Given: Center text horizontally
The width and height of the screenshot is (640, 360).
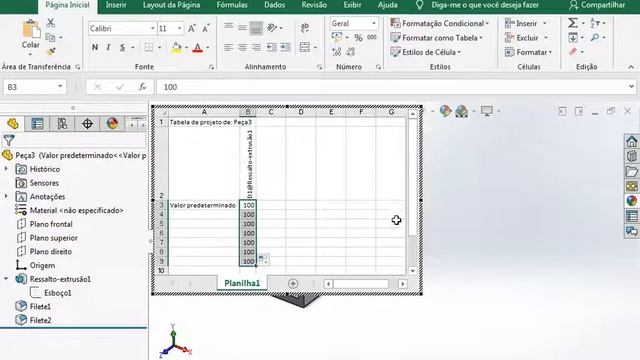Looking at the screenshot, I should pyautogui.click(x=242, y=47).
